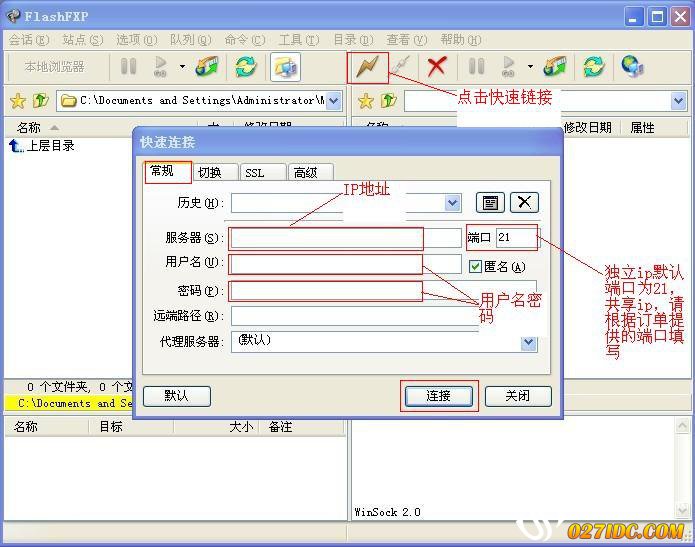Focus the 服务器 server address field

tap(346, 238)
